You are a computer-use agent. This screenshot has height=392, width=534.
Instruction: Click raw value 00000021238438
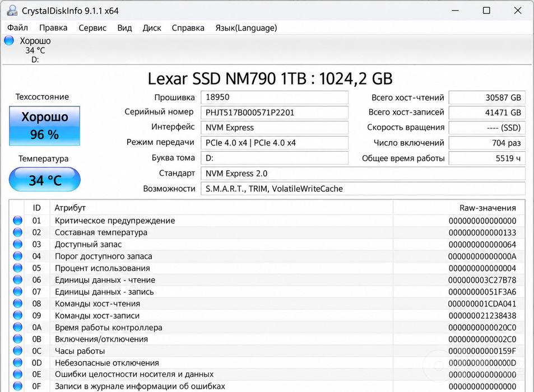pos(482,316)
